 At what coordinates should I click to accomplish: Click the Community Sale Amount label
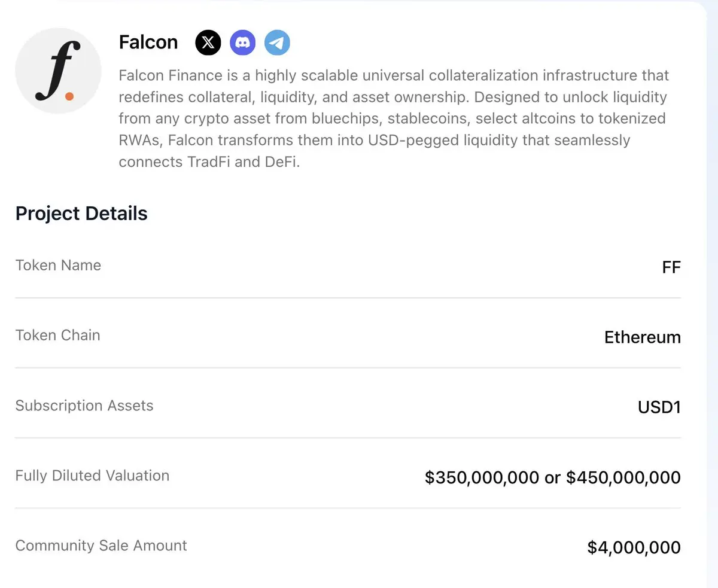tap(101, 546)
